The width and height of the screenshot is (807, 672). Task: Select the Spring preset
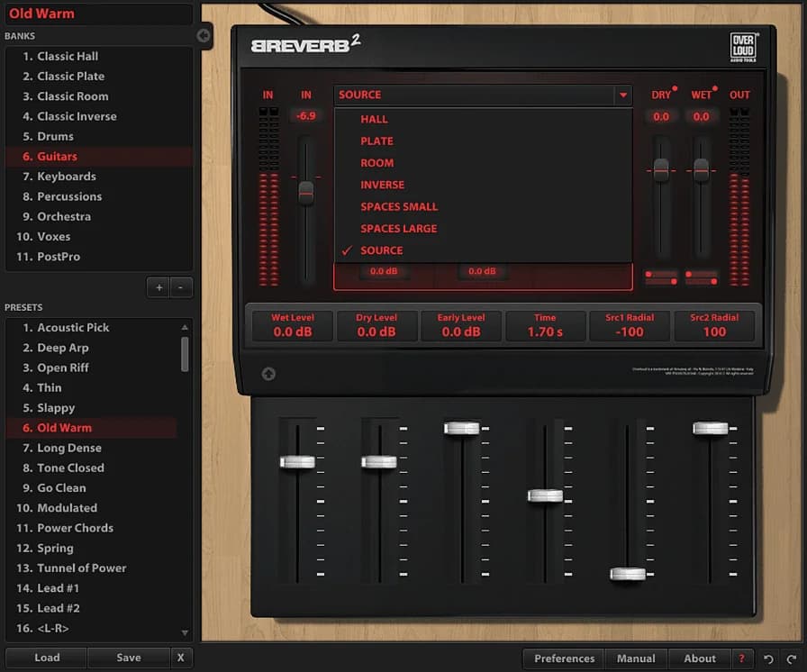click(55, 548)
